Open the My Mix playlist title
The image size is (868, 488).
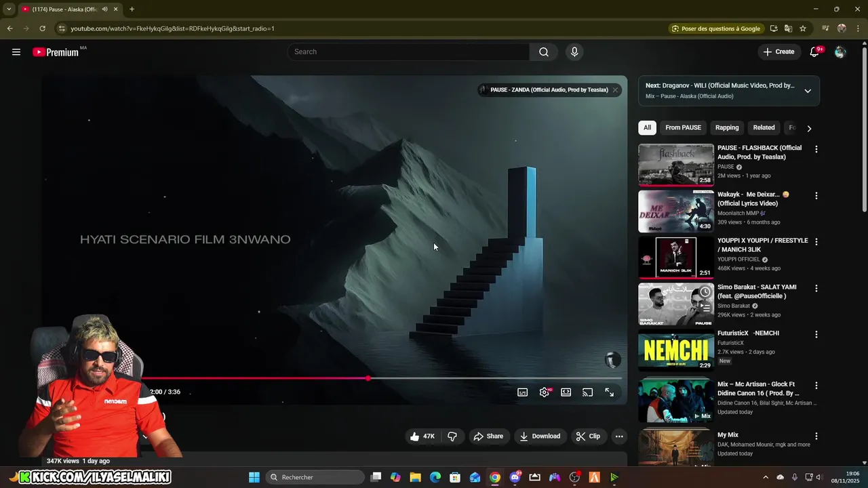coord(728,435)
